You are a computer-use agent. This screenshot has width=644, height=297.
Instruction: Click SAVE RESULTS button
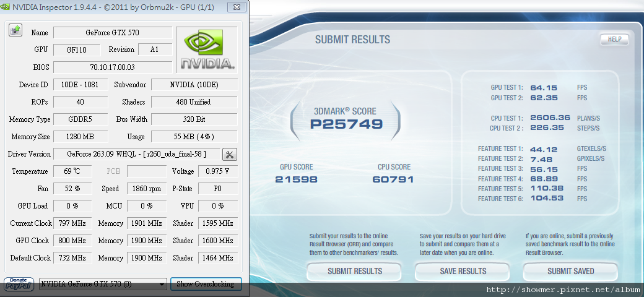(x=463, y=271)
